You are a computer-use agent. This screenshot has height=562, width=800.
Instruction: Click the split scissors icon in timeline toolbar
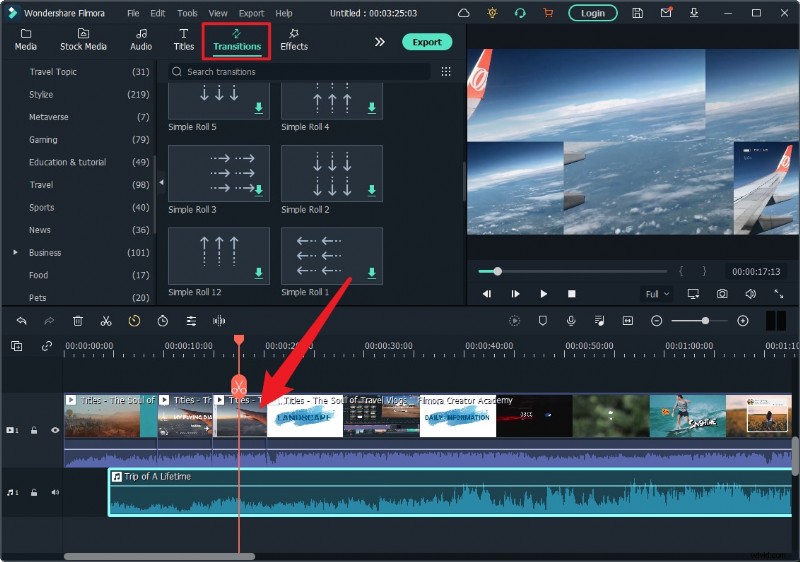pyautogui.click(x=105, y=321)
